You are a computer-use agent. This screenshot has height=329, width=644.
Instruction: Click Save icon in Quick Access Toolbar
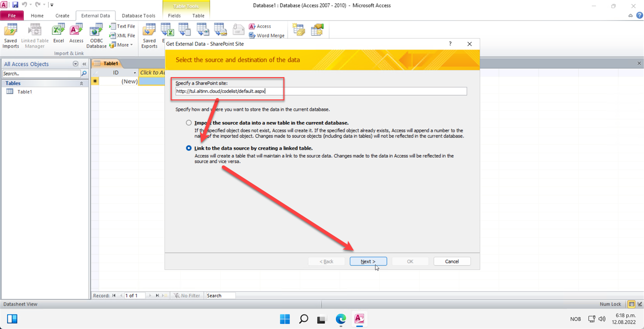coord(15,5)
